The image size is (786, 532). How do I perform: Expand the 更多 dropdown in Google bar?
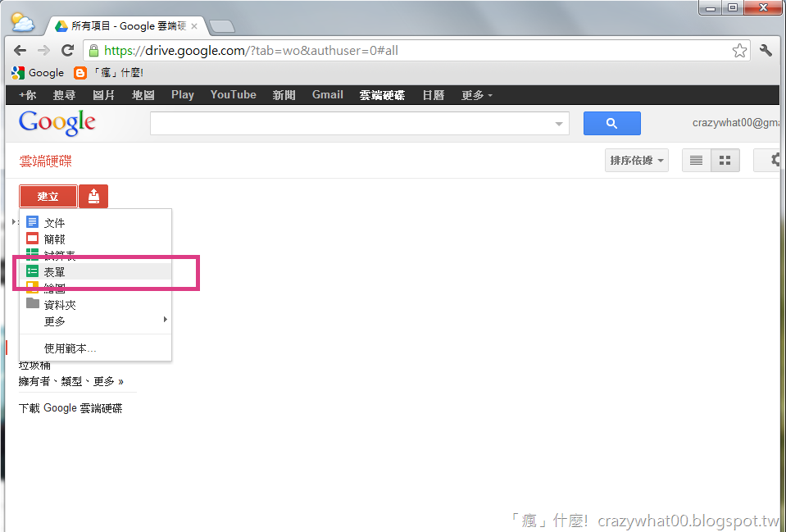tap(477, 95)
